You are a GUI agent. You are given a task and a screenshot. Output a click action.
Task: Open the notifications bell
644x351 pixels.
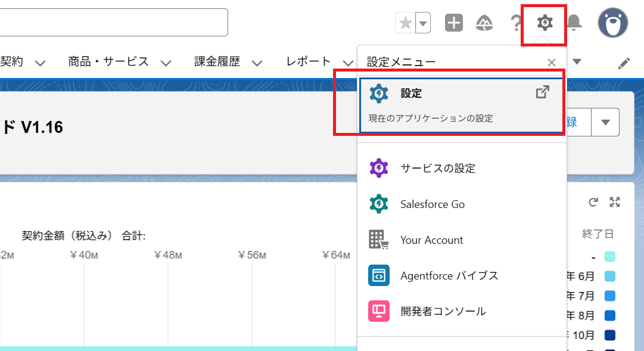click(x=574, y=23)
